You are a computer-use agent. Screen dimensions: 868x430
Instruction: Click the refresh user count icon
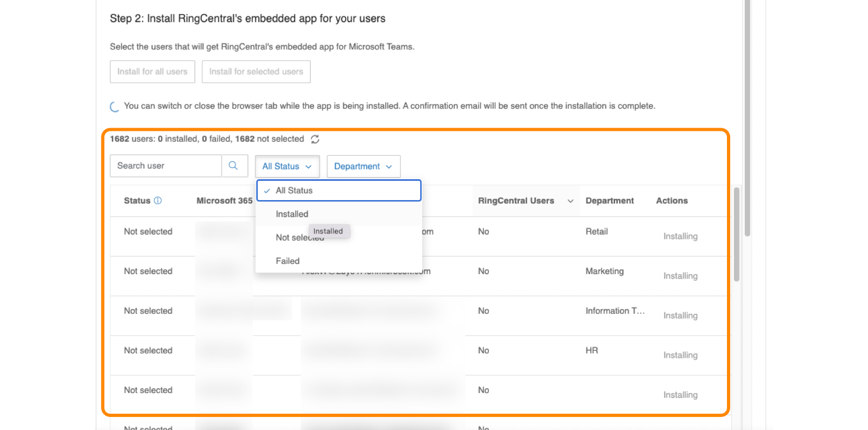[x=315, y=140]
